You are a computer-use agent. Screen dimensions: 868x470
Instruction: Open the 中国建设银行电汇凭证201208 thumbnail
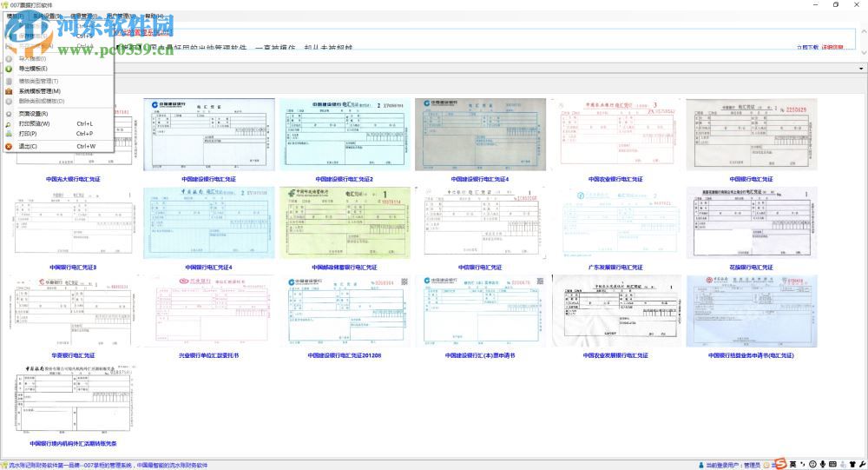[345, 311]
